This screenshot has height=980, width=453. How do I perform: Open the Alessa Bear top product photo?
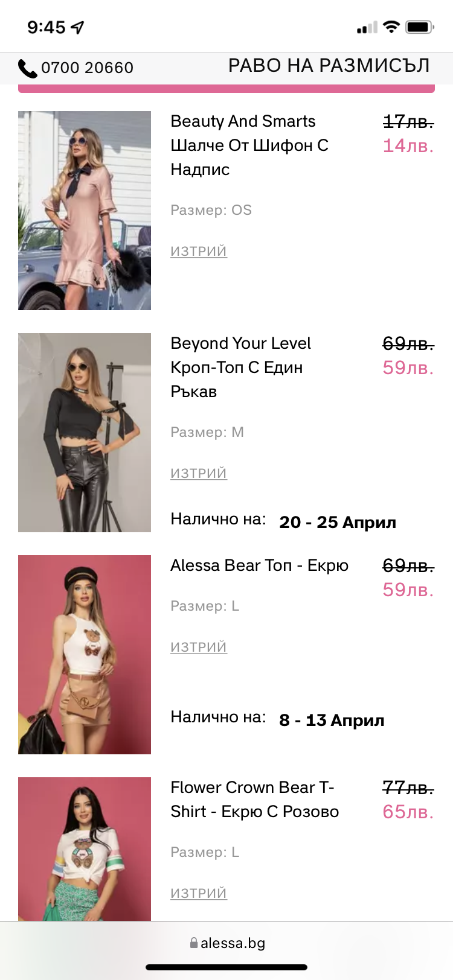click(x=85, y=654)
